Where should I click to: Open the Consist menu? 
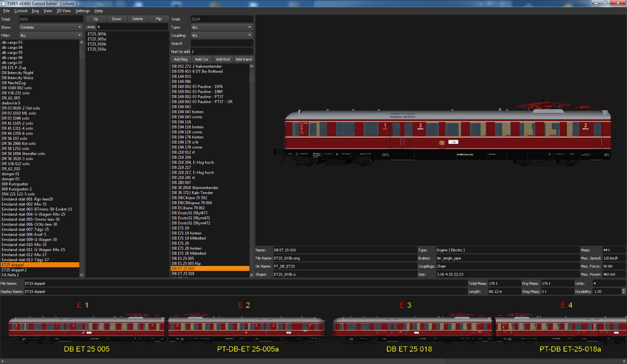click(21, 11)
